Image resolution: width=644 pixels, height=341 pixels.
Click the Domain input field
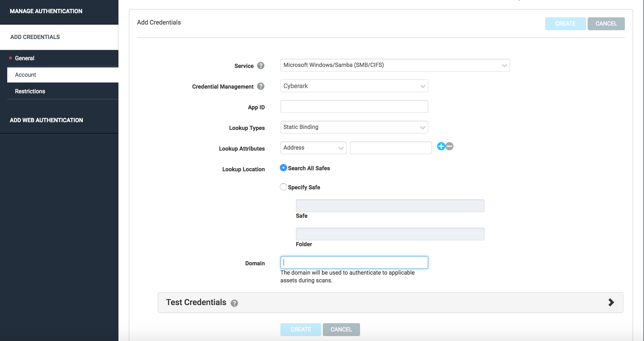click(x=354, y=262)
